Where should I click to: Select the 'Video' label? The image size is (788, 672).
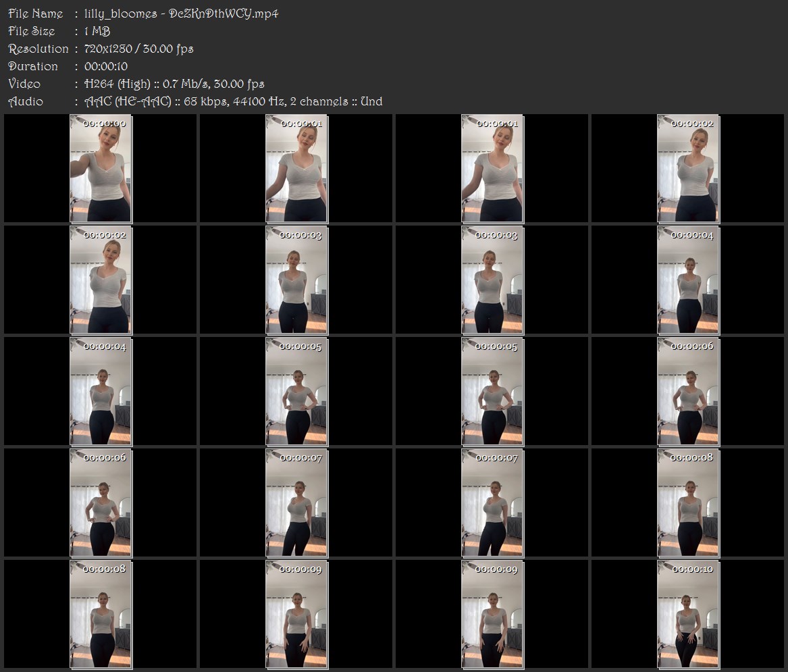(24, 84)
